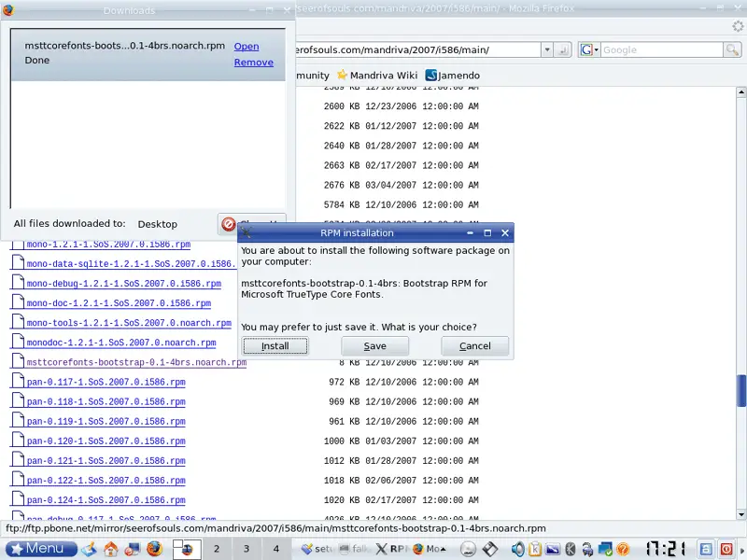Click the network monitor tray icon
The image size is (747, 560).
coord(605,549)
